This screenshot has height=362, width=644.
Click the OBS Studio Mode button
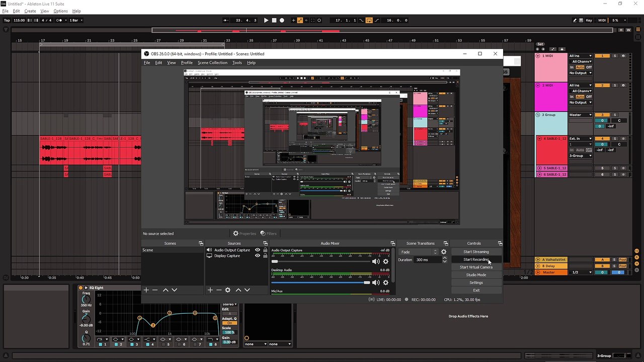pyautogui.click(x=476, y=275)
